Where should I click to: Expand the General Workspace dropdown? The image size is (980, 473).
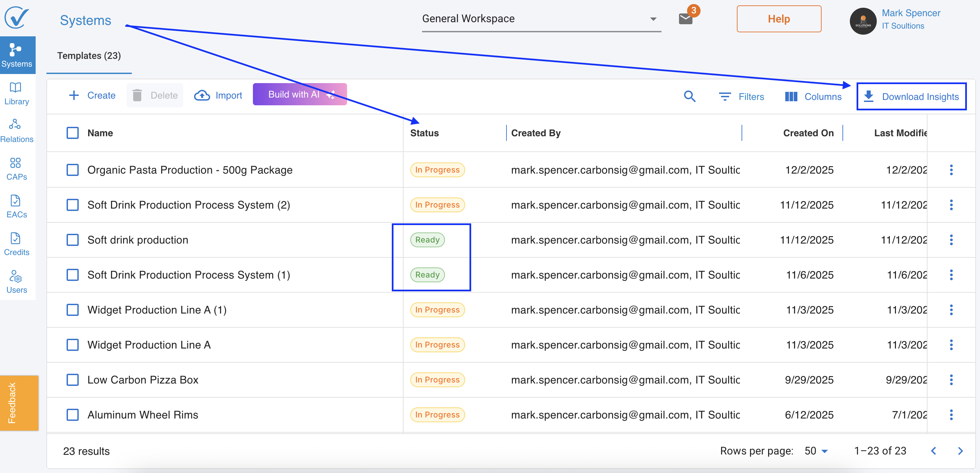(541, 19)
